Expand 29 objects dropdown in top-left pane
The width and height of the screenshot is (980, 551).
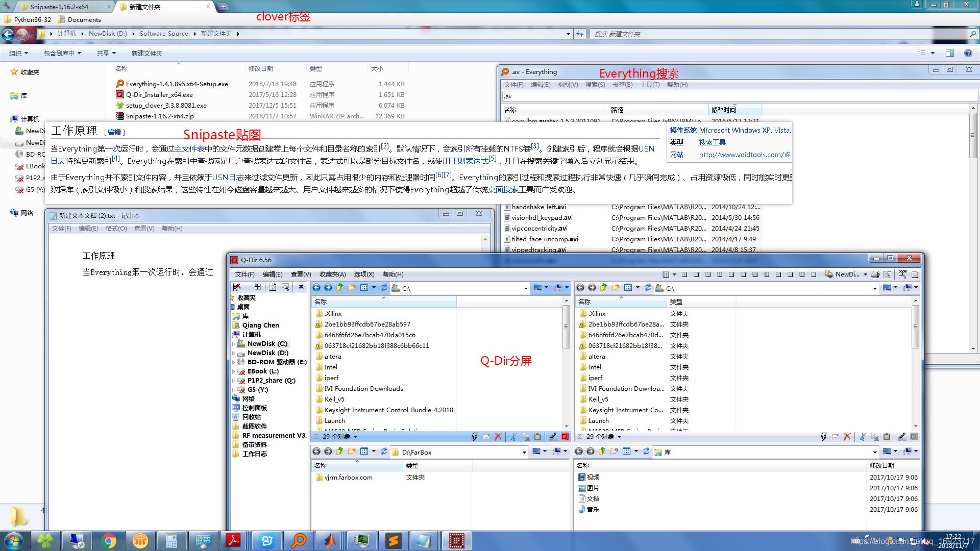tap(356, 437)
